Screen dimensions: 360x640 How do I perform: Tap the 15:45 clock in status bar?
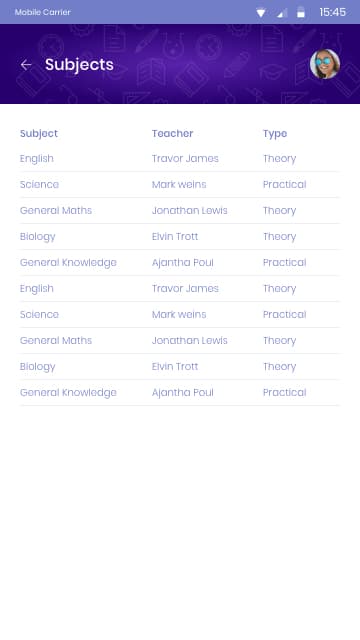tap(332, 12)
